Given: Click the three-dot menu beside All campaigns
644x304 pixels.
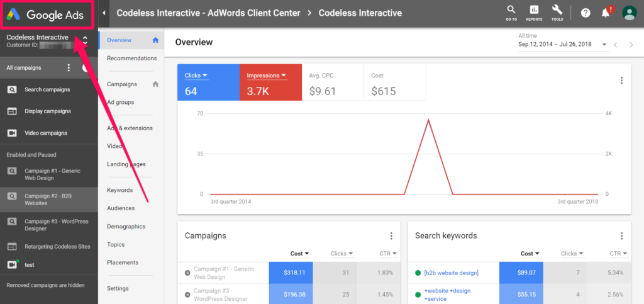Looking at the screenshot, I should 69,68.
